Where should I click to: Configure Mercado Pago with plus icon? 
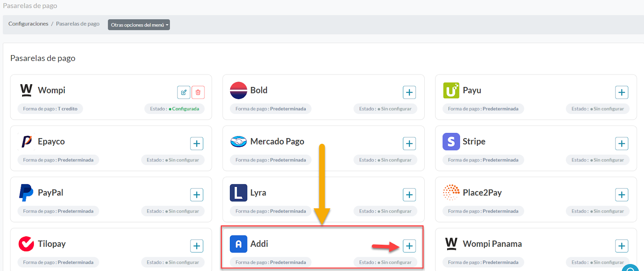[x=409, y=143]
